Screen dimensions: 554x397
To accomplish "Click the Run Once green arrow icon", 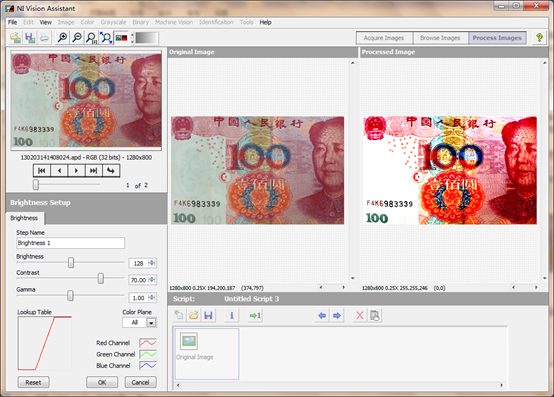I will tap(255, 315).
